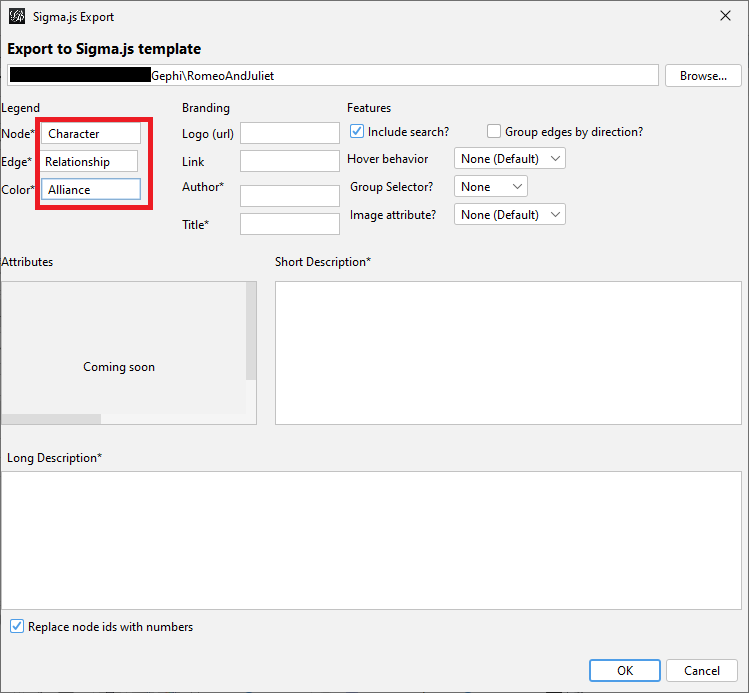749x693 pixels.
Task: Click the Attributes panel vertical scrollbar
Action: coord(251,331)
